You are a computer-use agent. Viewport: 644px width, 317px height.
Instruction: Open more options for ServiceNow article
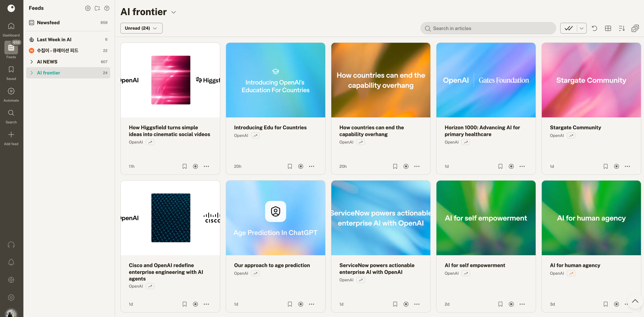417,304
